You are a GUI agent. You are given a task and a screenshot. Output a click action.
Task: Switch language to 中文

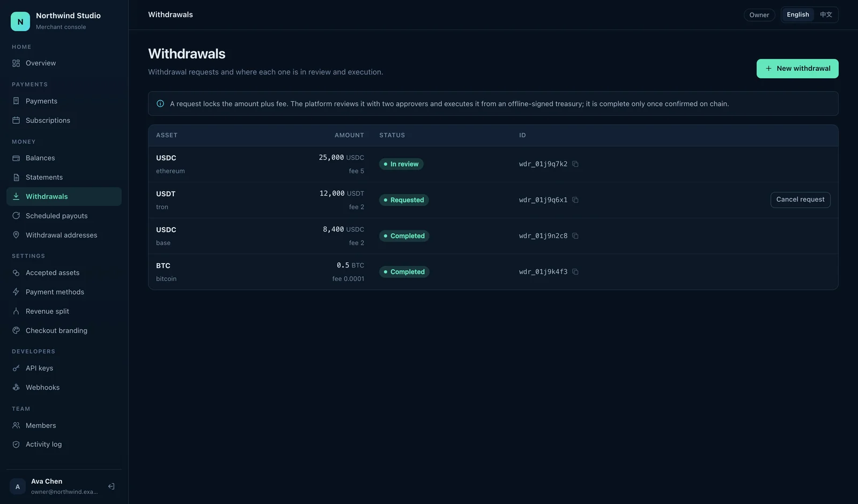coord(826,15)
